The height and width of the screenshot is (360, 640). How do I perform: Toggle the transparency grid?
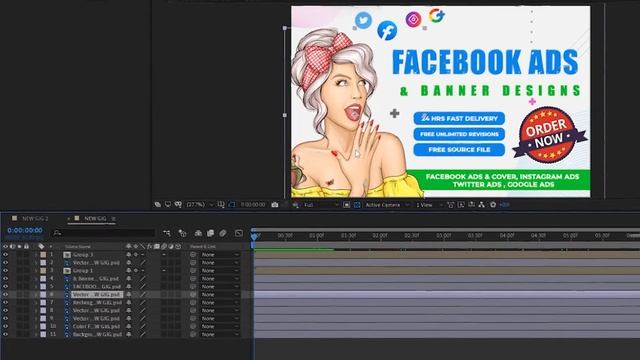357,204
